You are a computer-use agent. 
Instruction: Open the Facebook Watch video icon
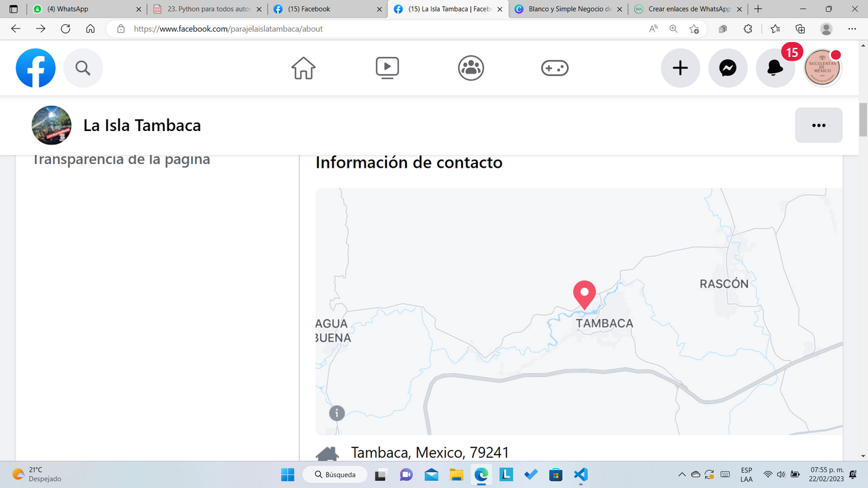(x=387, y=68)
